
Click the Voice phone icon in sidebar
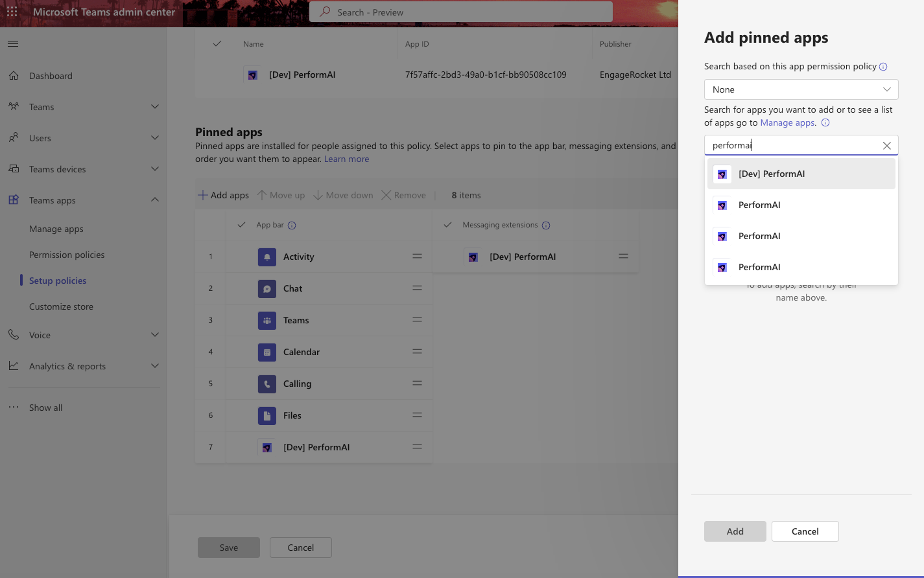(x=14, y=334)
